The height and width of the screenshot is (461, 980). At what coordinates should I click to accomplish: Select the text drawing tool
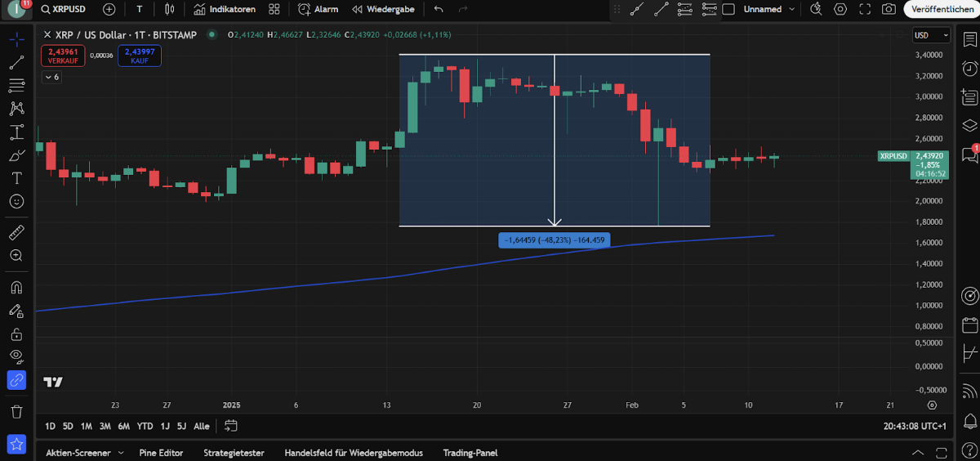point(16,177)
